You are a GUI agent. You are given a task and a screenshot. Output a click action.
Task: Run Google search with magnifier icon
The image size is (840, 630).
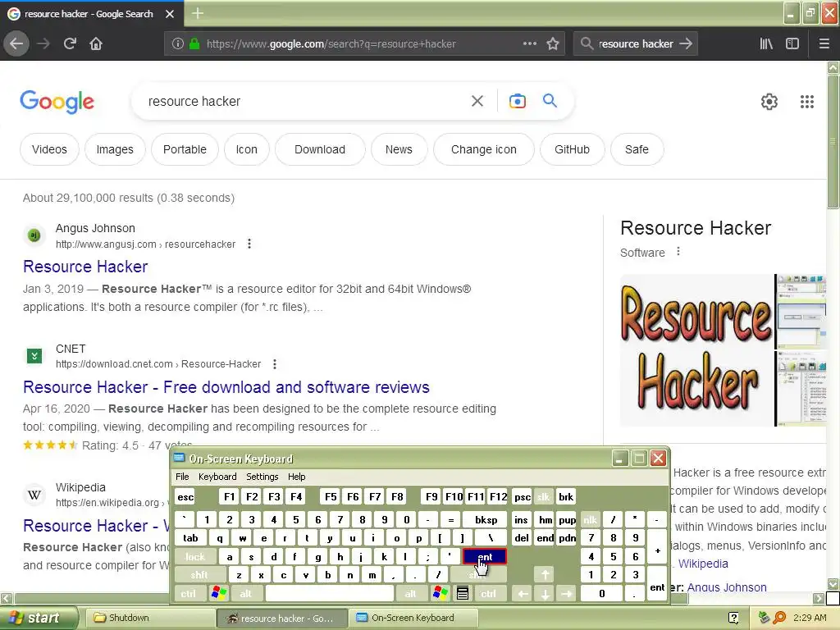pyautogui.click(x=550, y=100)
